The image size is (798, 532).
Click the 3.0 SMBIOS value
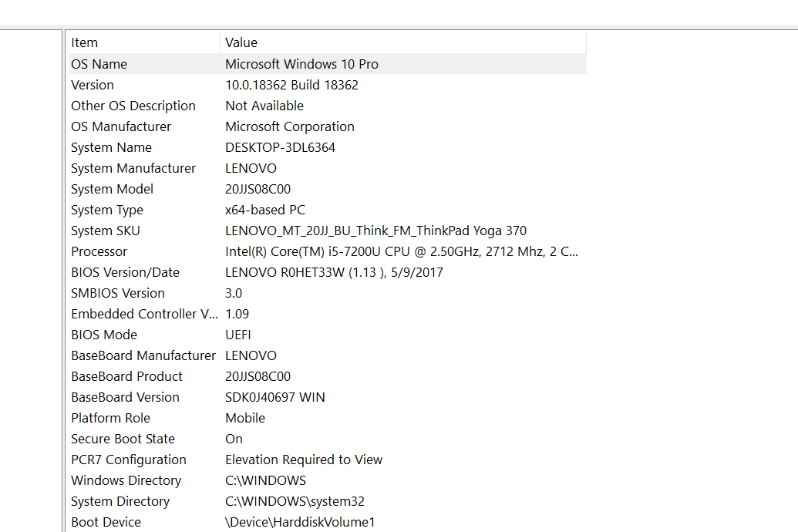[234, 294]
